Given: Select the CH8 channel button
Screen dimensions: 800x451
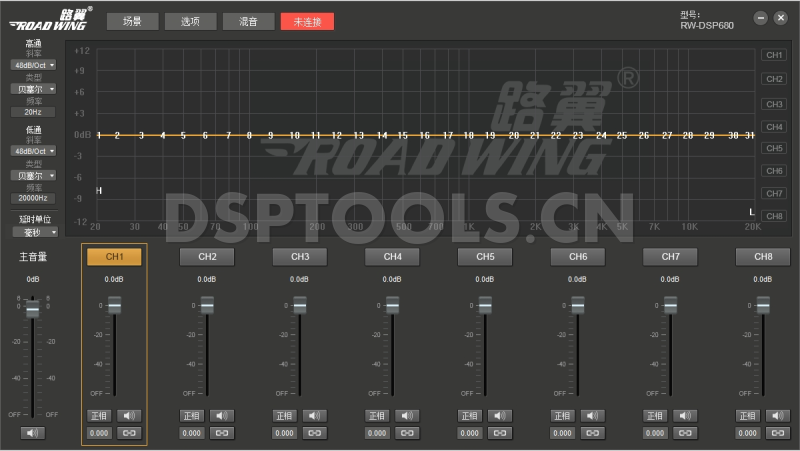Looking at the screenshot, I should click(x=763, y=257).
